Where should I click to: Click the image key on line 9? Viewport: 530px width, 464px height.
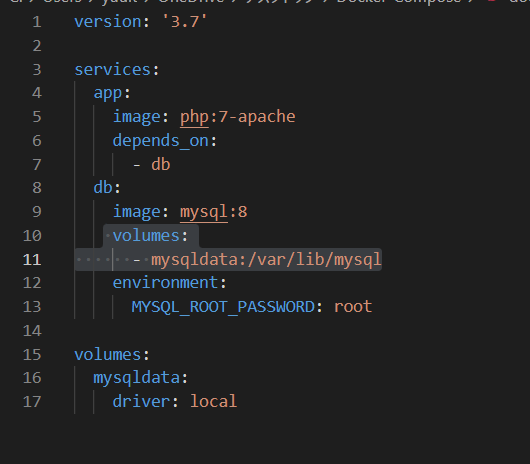coord(137,212)
